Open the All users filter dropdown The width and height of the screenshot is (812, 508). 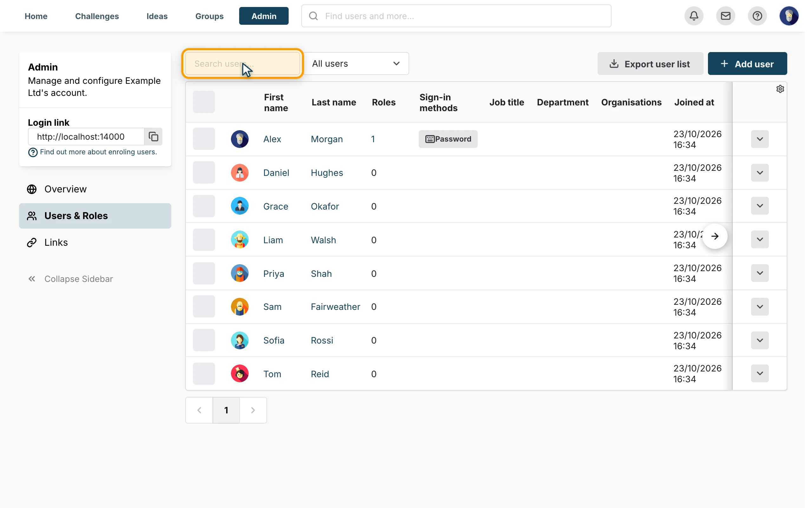coord(356,63)
